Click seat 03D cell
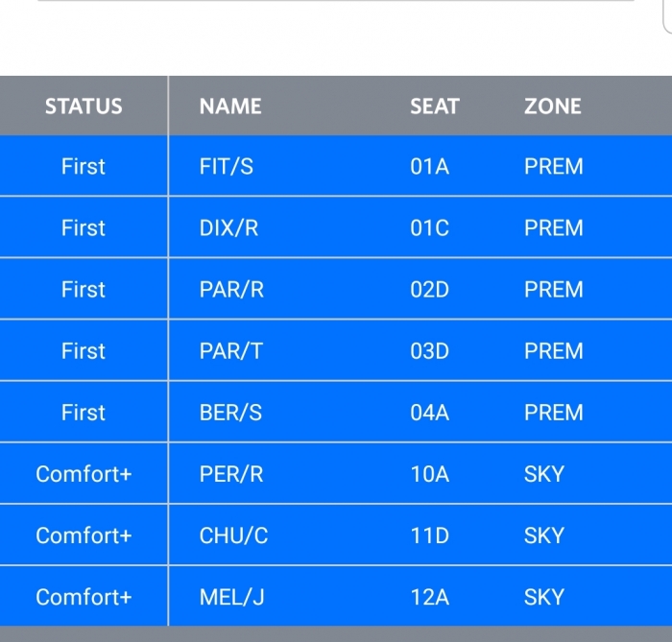The width and height of the screenshot is (672, 642). pyautogui.click(x=429, y=351)
